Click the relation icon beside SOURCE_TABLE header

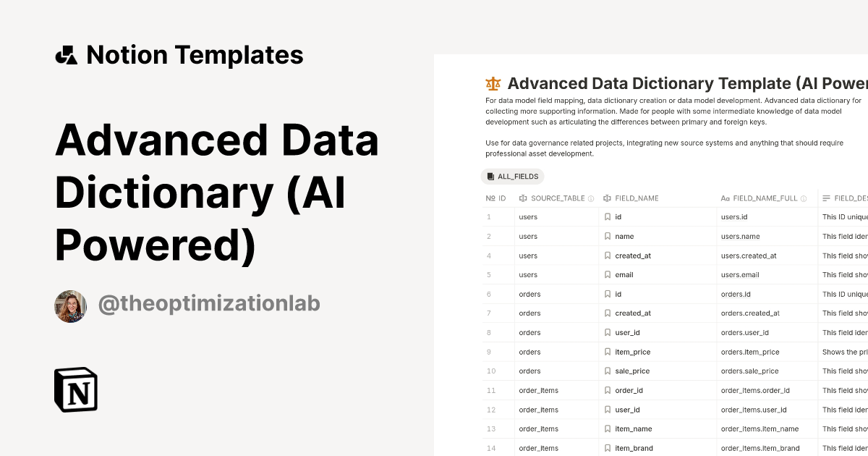pyautogui.click(x=524, y=198)
